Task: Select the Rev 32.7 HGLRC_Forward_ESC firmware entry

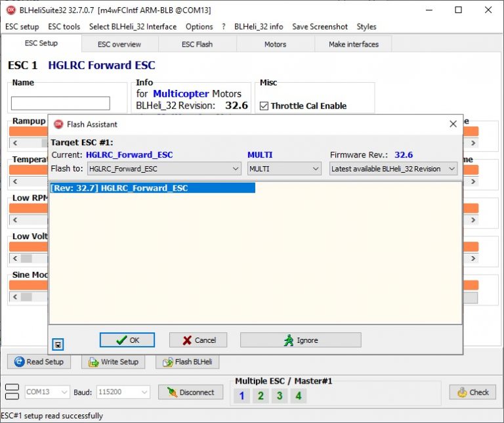Action: (x=153, y=188)
